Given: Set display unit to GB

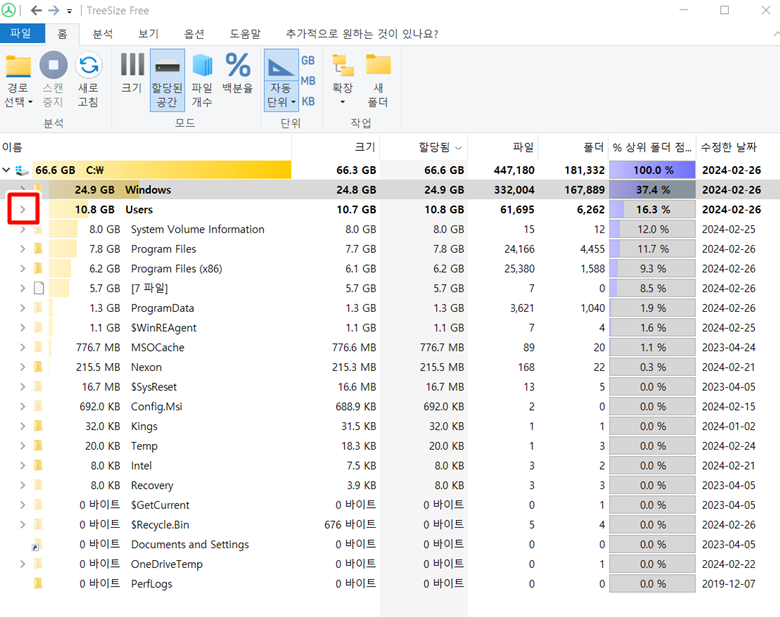Looking at the screenshot, I should coord(308,60).
